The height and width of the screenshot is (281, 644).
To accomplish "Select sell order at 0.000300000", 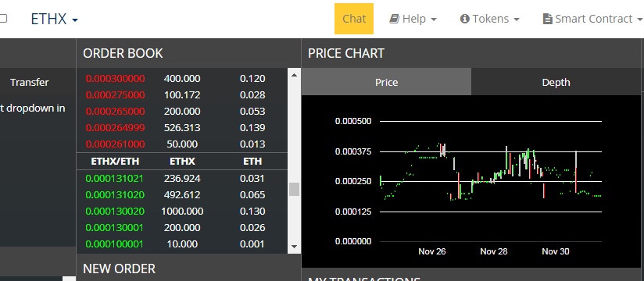I will click(182, 78).
